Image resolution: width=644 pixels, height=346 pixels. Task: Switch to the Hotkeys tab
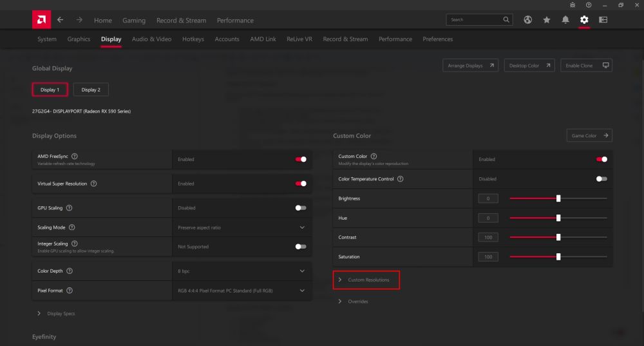coord(193,39)
